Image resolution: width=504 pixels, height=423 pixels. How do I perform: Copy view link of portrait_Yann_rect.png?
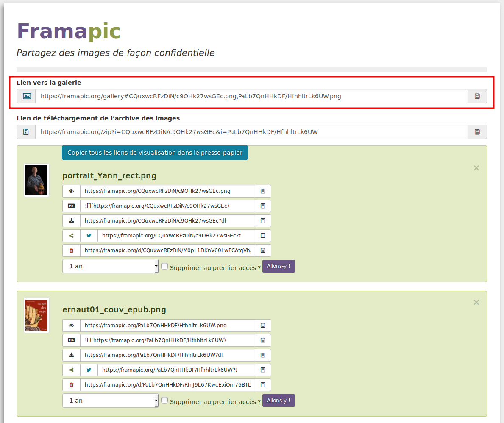click(263, 191)
